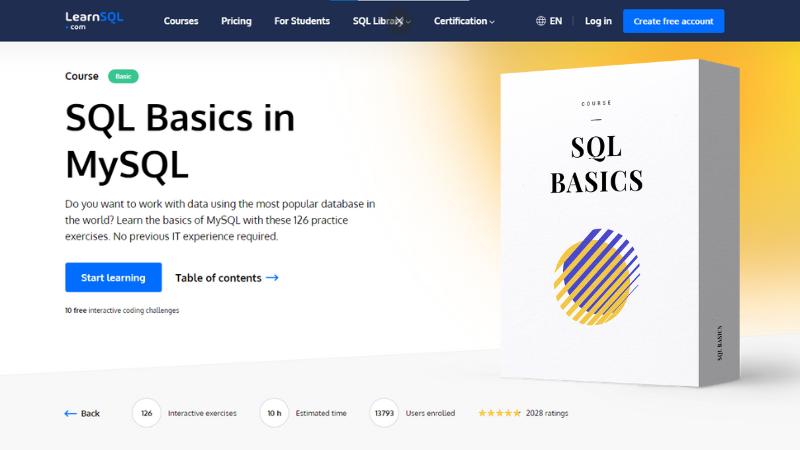Image resolution: width=800 pixels, height=450 pixels.
Task: Expand the Certification dropdown menu
Action: 464,21
